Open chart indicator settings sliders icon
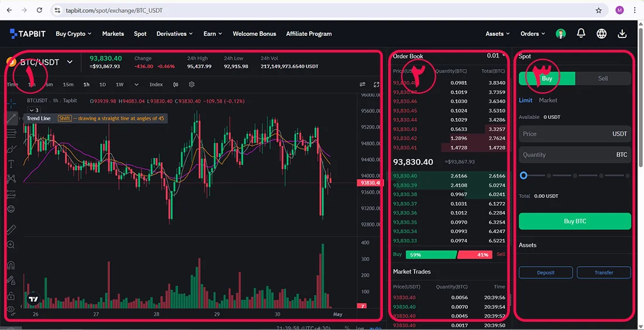Screen dimensions: 644x330 [362, 84]
